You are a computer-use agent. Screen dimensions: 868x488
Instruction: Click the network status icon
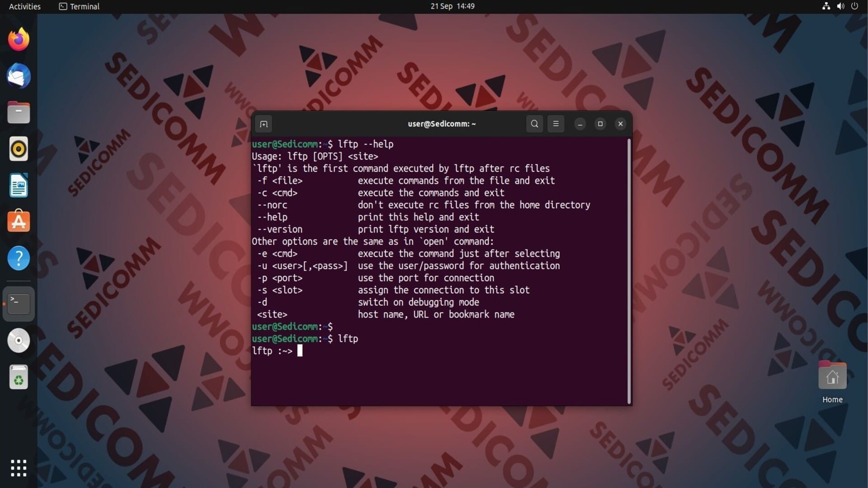point(826,6)
